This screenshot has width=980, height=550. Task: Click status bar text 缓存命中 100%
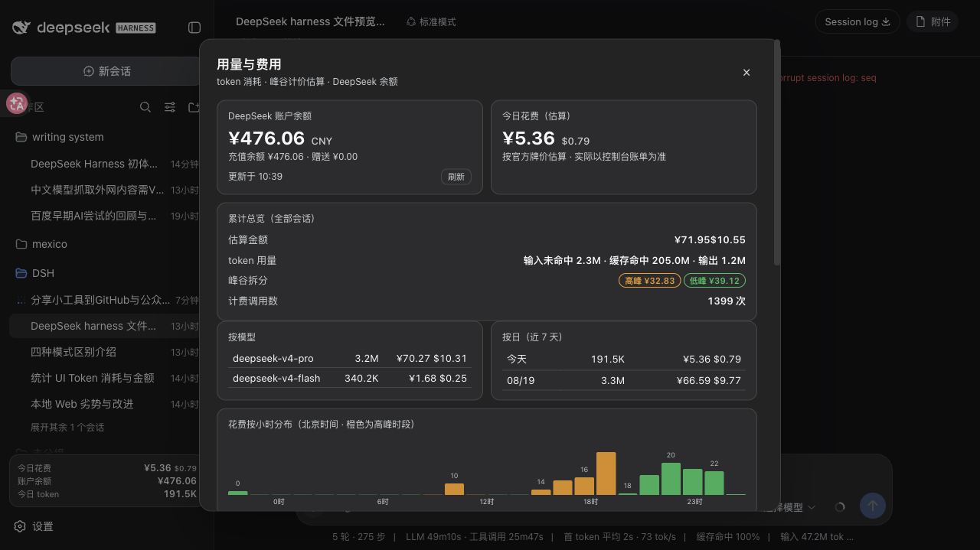(x=728, y=537)
